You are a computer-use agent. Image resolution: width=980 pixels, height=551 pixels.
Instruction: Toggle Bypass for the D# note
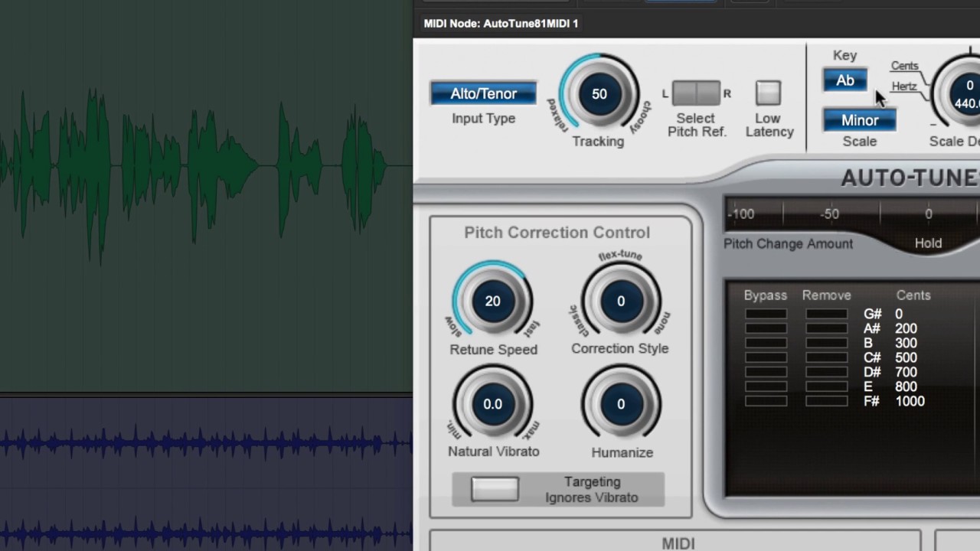[x=766, y=372]
